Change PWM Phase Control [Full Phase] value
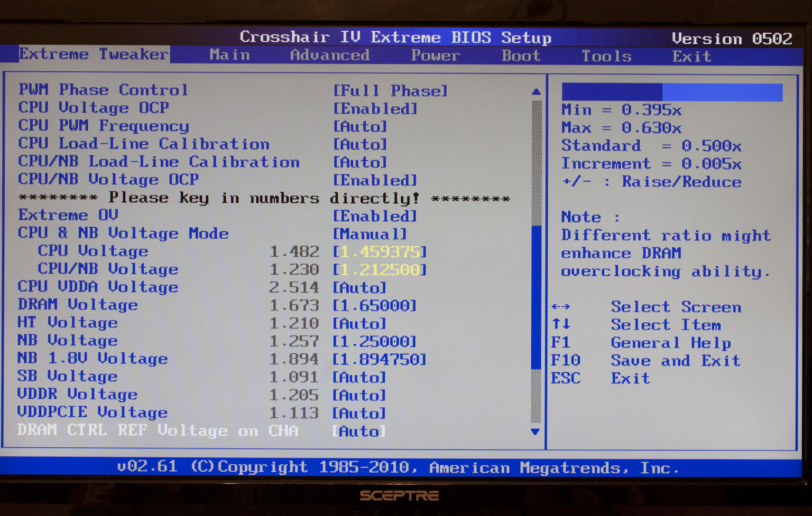This screenshot has width=812, height=516. point(390,91)
